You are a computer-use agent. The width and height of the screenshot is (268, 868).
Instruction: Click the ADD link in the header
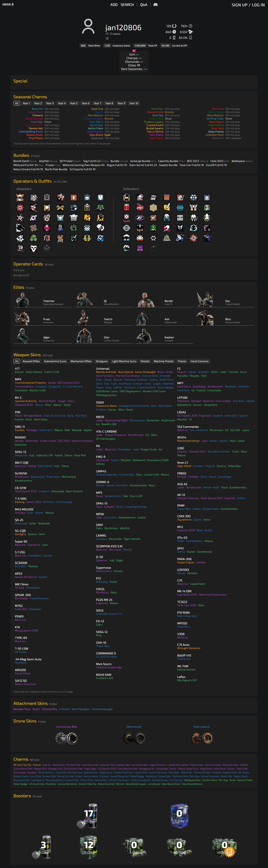(114, 5)
